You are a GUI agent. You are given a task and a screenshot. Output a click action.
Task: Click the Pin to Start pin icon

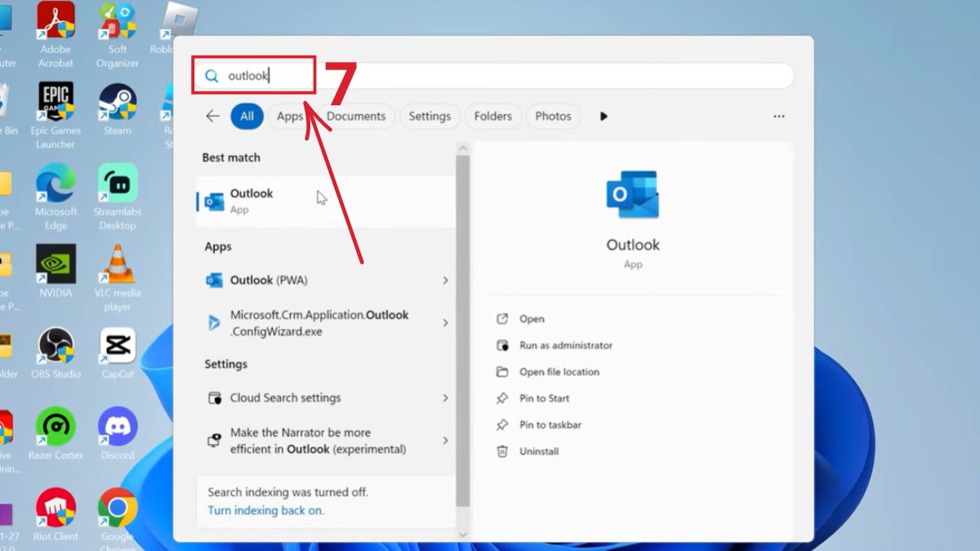(502, 398)
